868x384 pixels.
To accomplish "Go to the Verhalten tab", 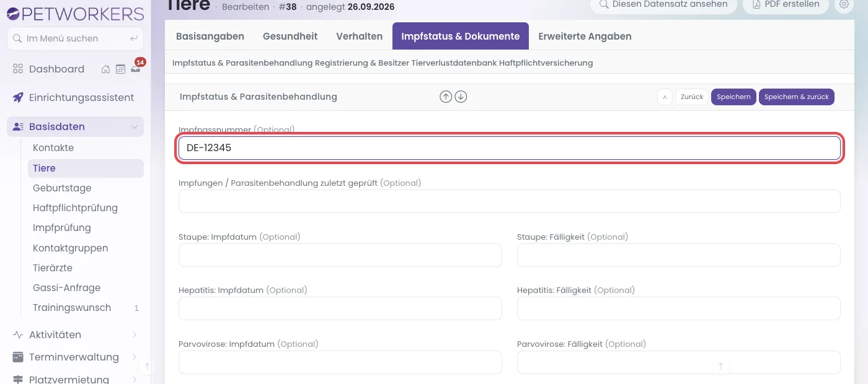I will pyautogui.click(x=360, y=36).
